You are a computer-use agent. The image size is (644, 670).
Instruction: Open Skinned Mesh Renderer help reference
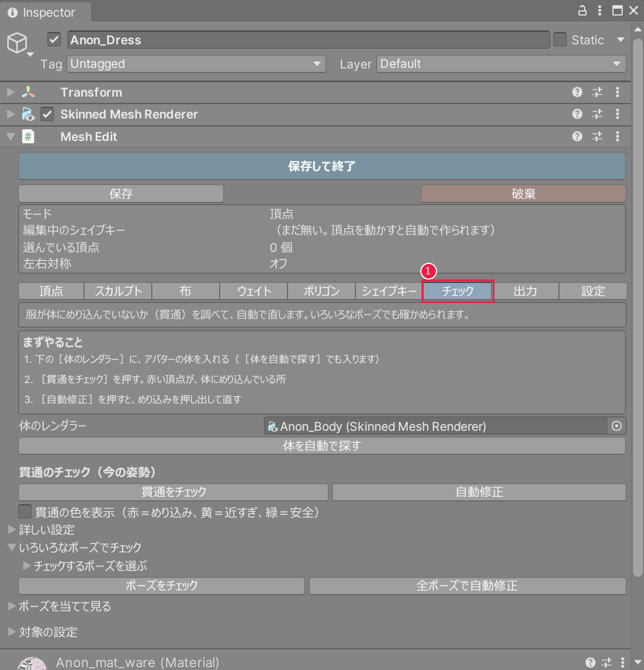pyautogui.click(x=577, y=114)
